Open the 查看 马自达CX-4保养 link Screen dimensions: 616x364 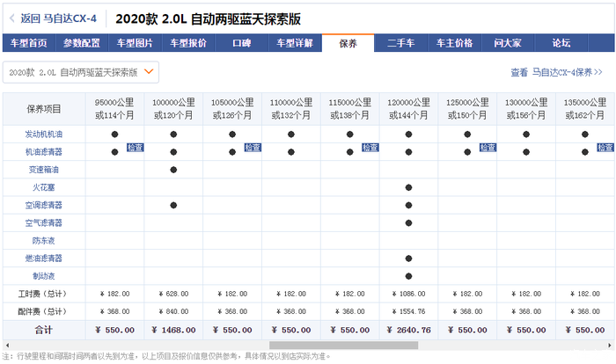coord(556,73)
